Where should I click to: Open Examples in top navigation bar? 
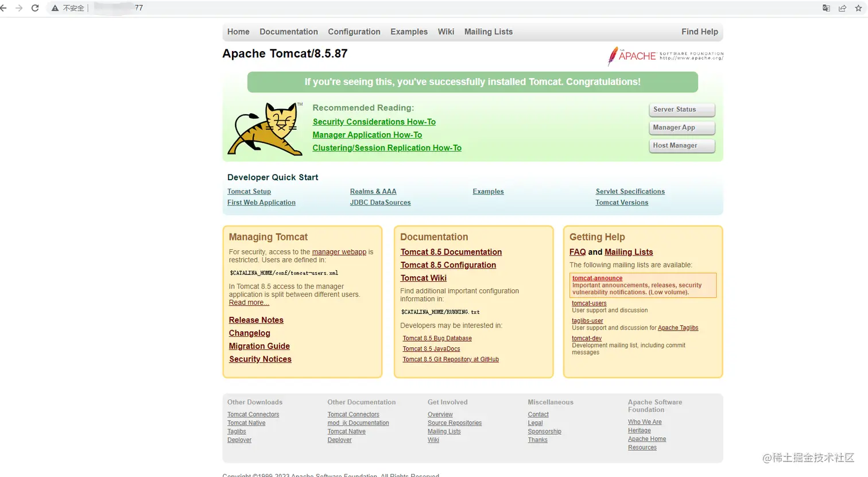[409, 32]
